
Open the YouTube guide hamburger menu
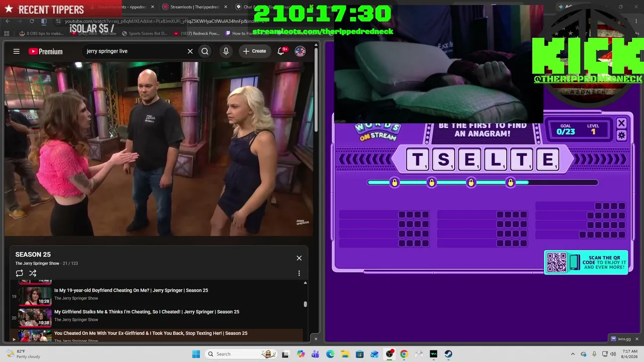pos(17,51)
